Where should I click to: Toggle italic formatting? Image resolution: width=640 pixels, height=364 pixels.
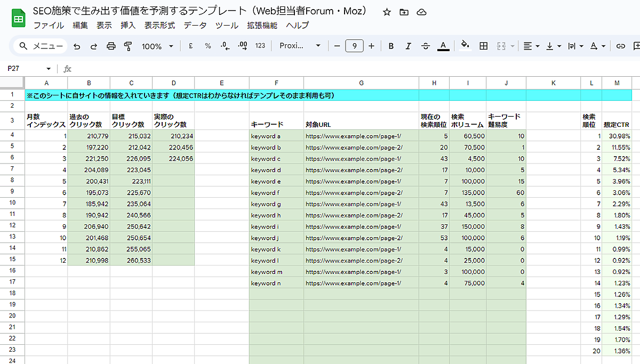coord(408,46)
